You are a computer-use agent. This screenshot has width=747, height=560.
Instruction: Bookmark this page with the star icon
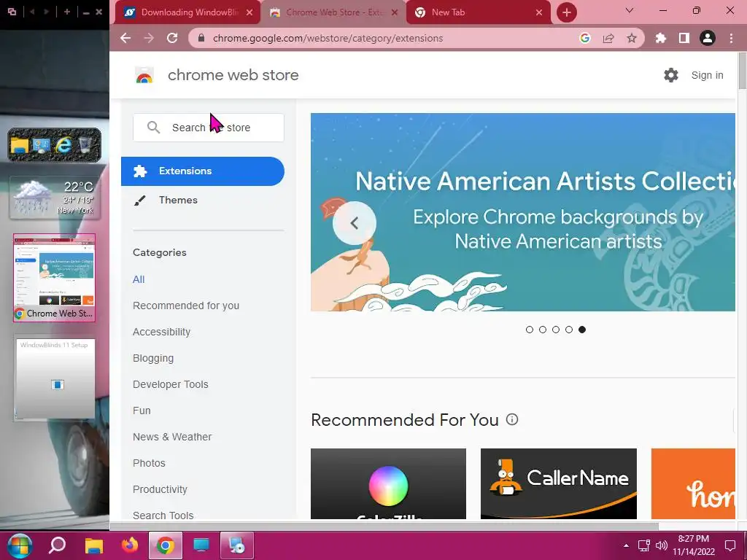click(x=632, y=38)
